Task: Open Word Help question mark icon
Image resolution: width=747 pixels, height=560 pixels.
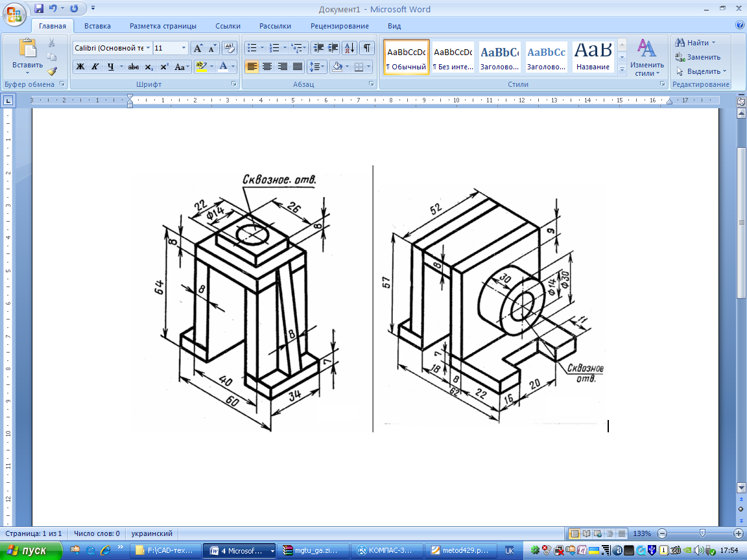Action: [x=740, y=25]
